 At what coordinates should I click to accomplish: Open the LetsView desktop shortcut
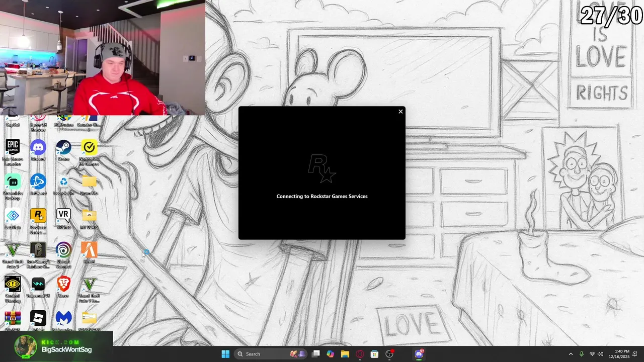[13, 219]
